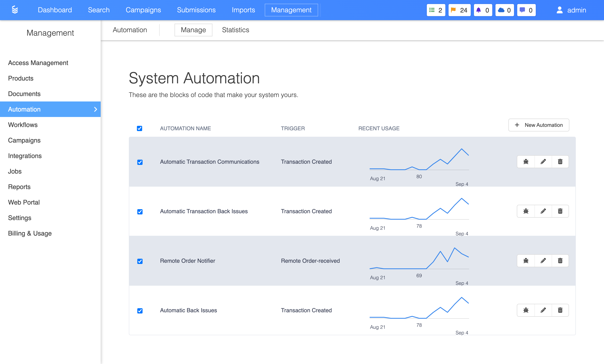Open Imports in the top navigation
The height and width of the screenshot is (364, 604).
[x=243, y=10]
